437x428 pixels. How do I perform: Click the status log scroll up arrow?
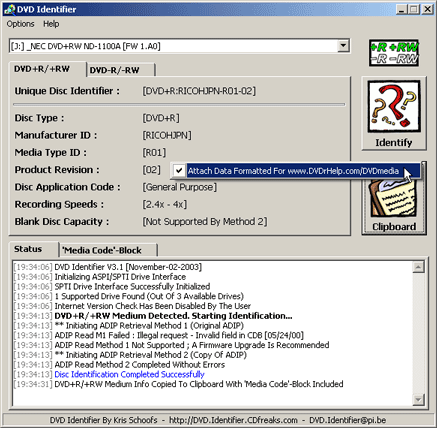[x=418, y=267]
